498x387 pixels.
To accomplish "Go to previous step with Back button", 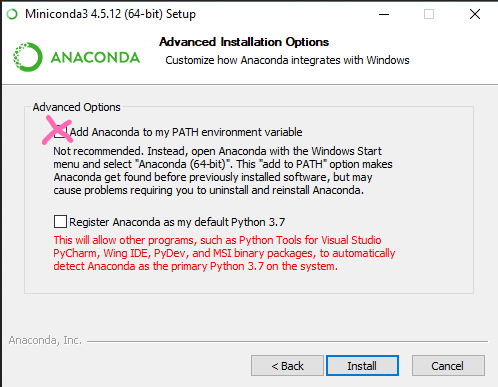I will point(287,366).
